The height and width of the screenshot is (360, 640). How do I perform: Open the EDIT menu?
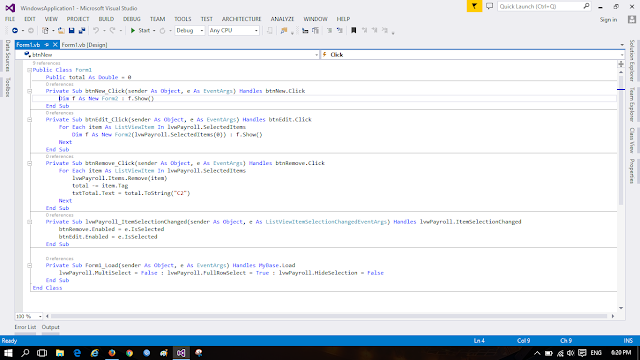click(x=30, y=19)
